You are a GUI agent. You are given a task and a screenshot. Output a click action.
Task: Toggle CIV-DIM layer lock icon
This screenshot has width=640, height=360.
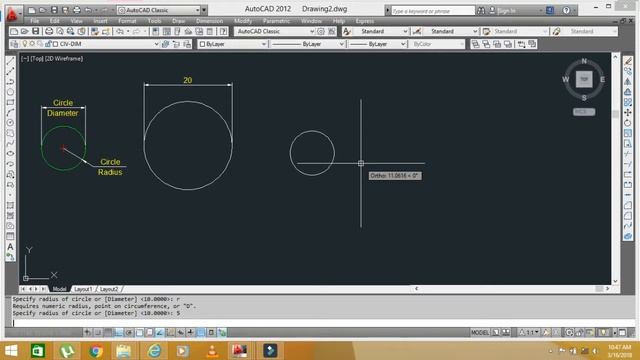point(48,44)
